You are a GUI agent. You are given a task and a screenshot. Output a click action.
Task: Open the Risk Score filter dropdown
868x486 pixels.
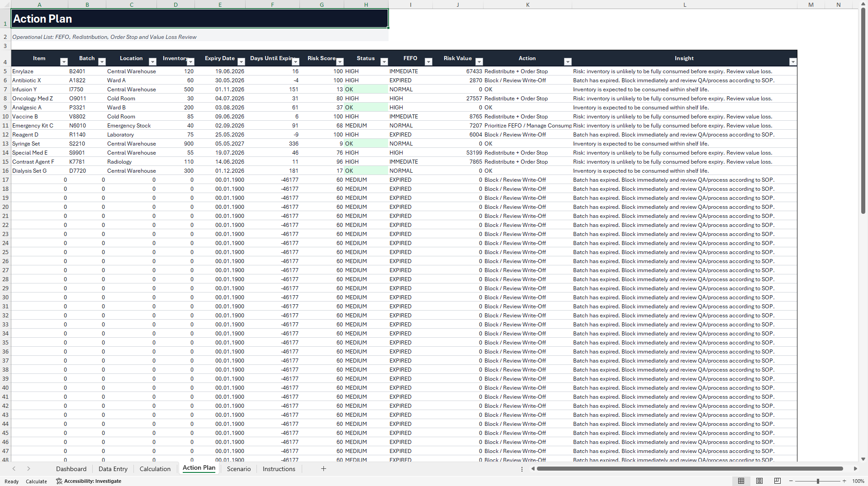click(340, 62)
